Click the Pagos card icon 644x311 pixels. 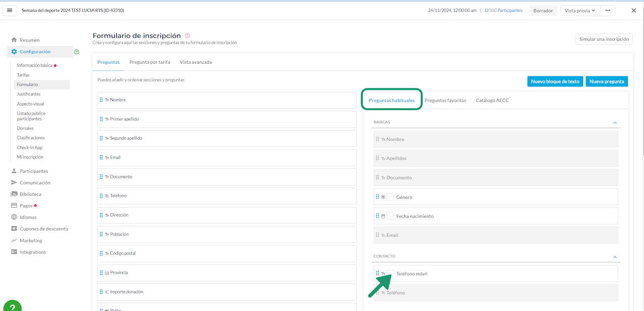pos(14,205)
